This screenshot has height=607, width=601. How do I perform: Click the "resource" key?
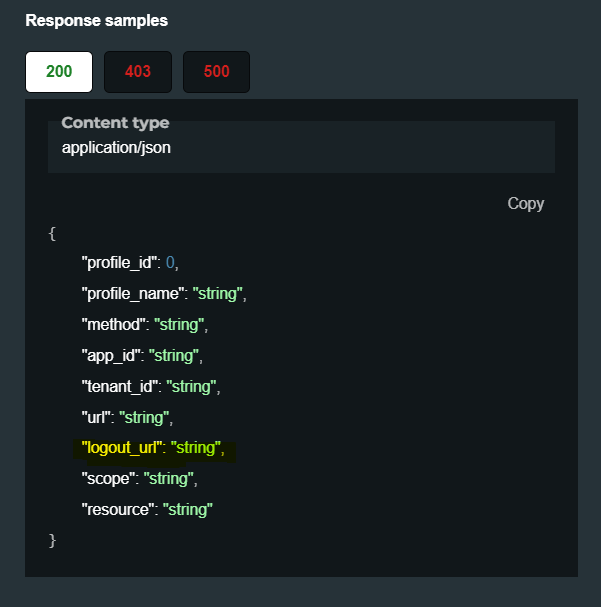pos(119,509)
